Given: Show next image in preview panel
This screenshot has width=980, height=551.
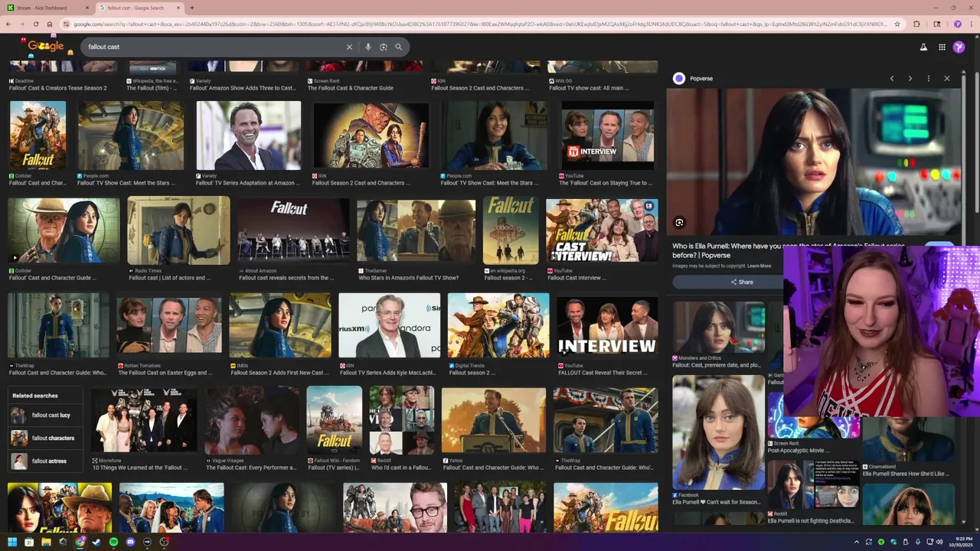Looking at the screenshot, I should [910, 78].
